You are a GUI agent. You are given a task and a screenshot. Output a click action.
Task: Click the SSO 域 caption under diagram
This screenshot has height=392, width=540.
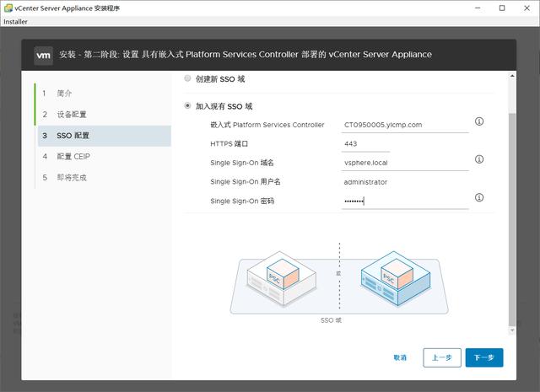(x=331, y=320)
